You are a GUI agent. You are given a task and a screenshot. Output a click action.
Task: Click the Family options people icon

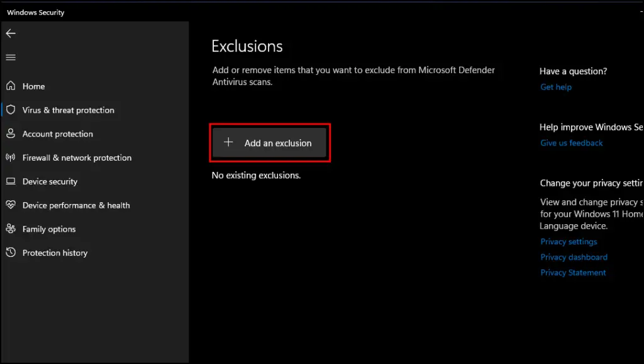coord(11,229)
